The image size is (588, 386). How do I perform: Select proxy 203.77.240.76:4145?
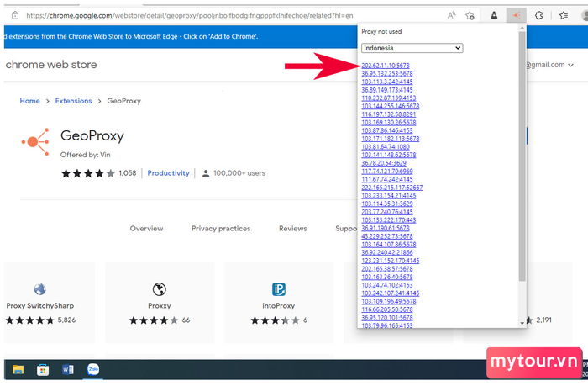pyautogui.click(x=387, y=212)
